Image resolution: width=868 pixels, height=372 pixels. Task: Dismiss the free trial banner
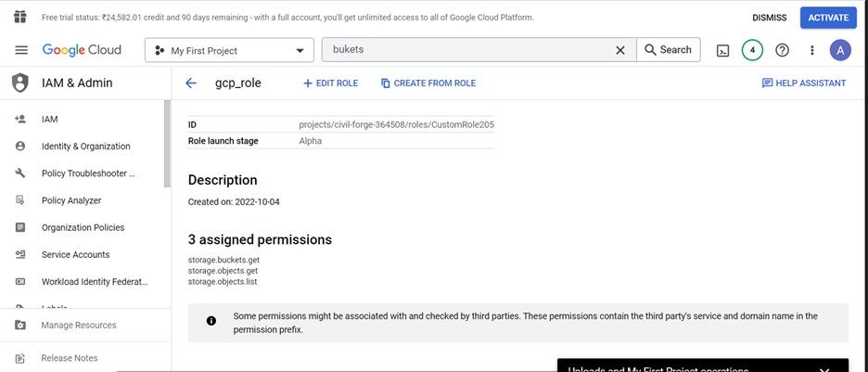tap(768, 18)
